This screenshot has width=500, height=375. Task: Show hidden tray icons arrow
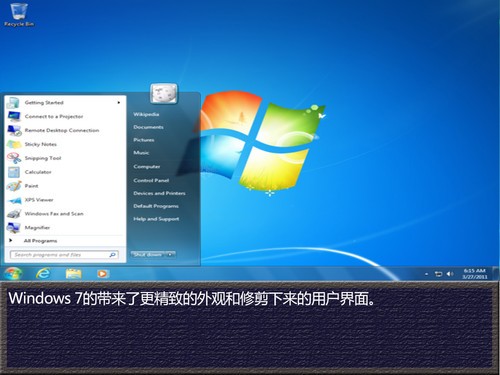click(426, 274)
